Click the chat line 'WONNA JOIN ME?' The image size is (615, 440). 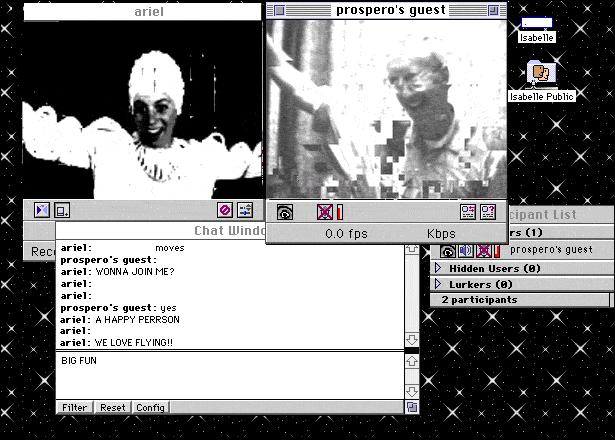point(135,272)
